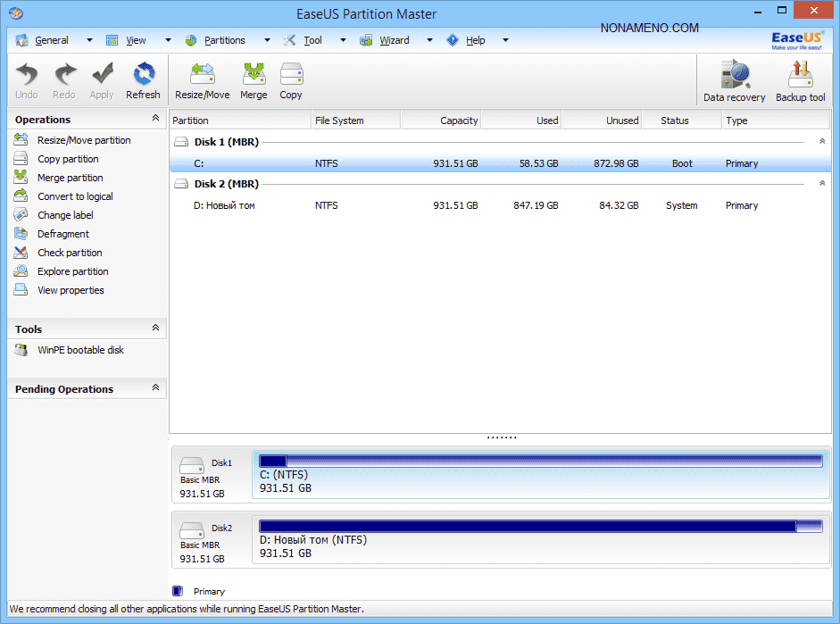
Task: Collapse the Pending Operations section
Action: coord(155,388)
